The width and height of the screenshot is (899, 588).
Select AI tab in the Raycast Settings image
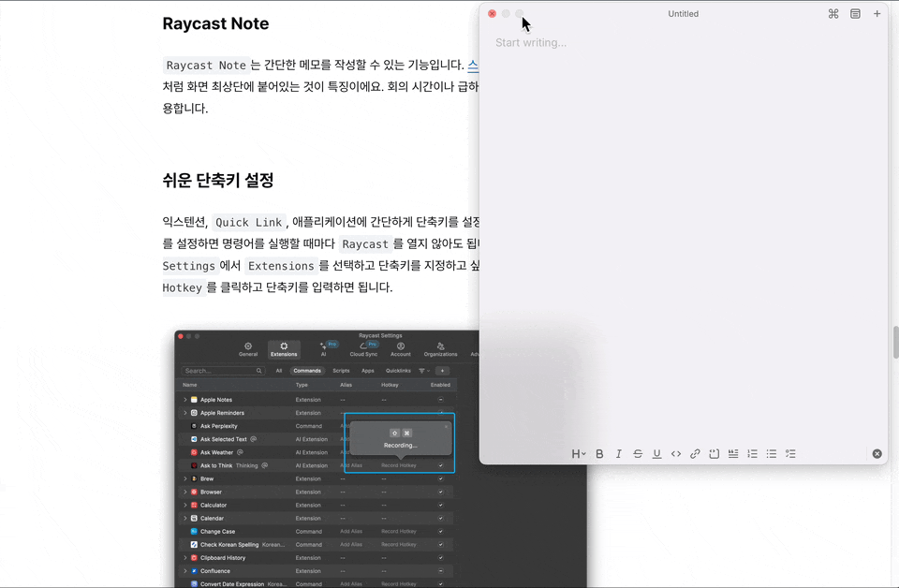point(324,349)
